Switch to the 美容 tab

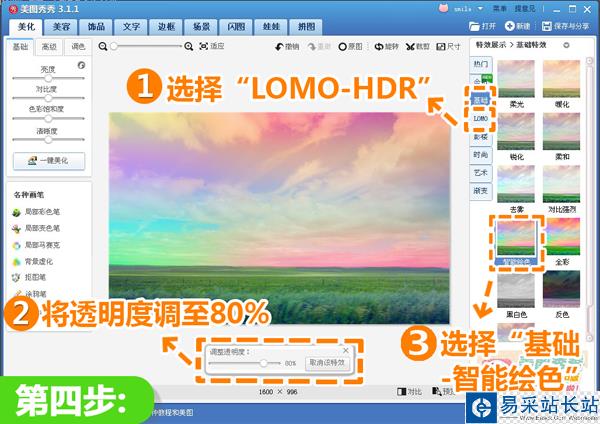[61, 27]
